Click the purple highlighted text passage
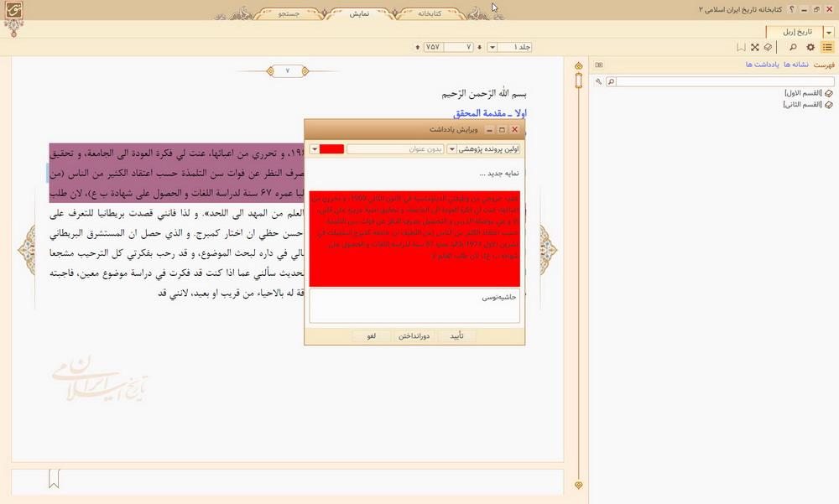This screenshot has width=839, height=504. pyautogui.click(x=176, y=173)
